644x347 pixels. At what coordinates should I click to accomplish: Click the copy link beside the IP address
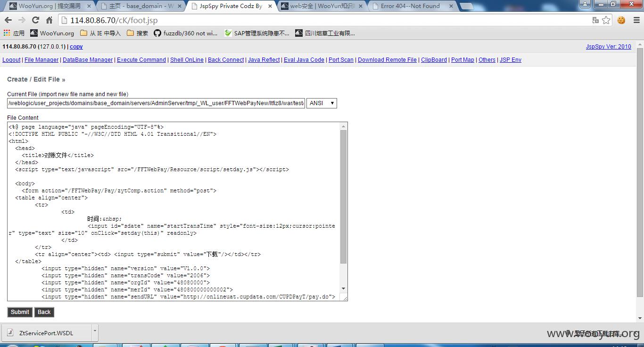76,47
